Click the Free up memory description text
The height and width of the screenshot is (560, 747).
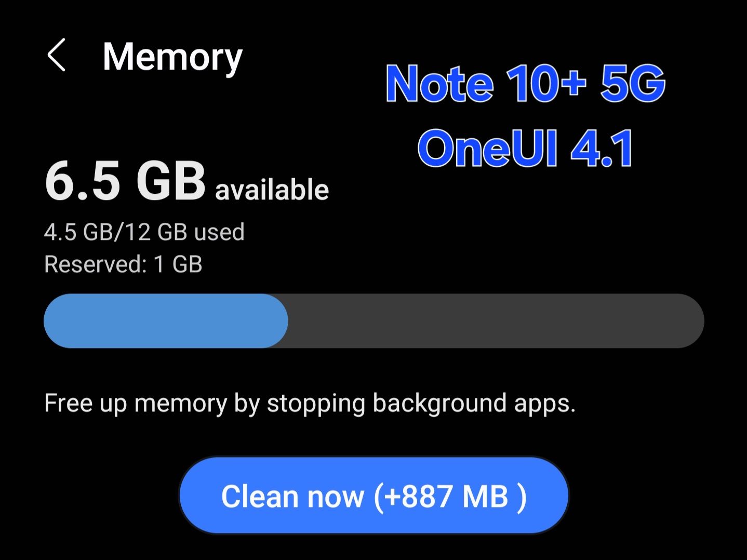coord(310,403)
